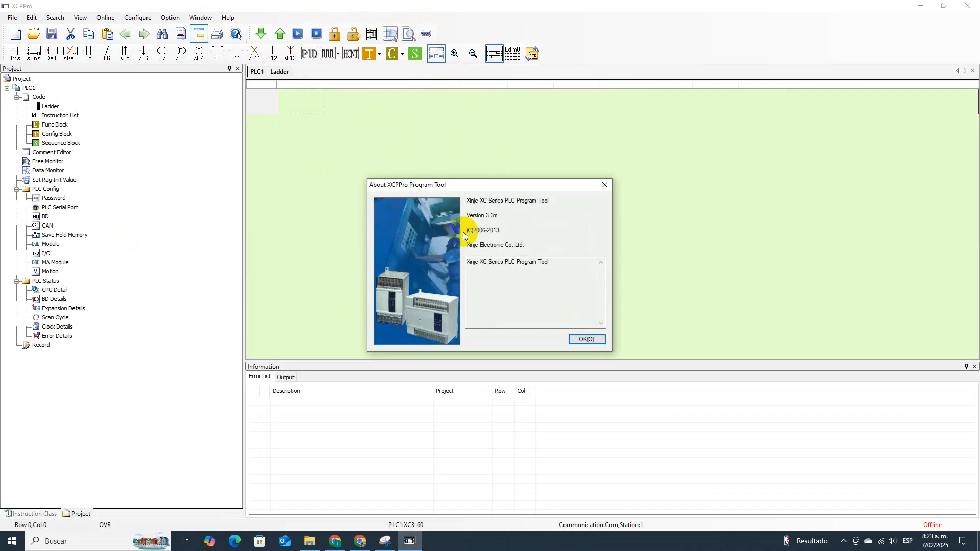Collapse the PLC1 tree node

pos(7,88)
